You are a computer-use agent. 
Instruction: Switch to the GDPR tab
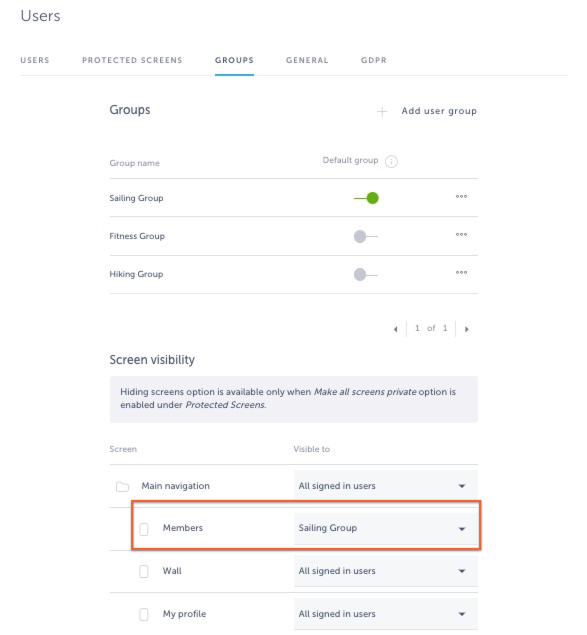pos(374,60)
